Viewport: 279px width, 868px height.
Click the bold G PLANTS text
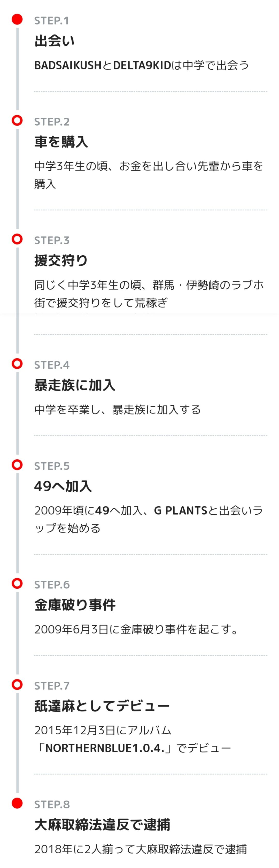click(x=180, y=510)
